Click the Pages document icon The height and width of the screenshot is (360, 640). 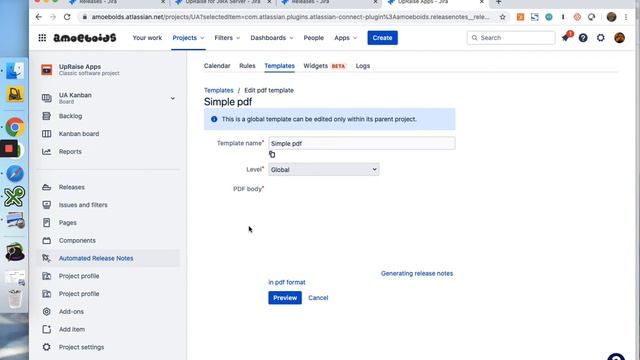tap(47, 222)
